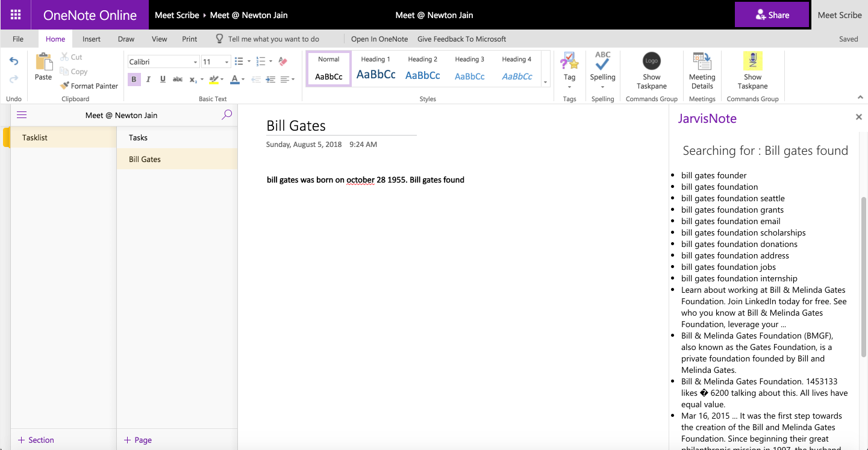Click the Share button
The image size is (868, 450).
(x=772, y=15)
